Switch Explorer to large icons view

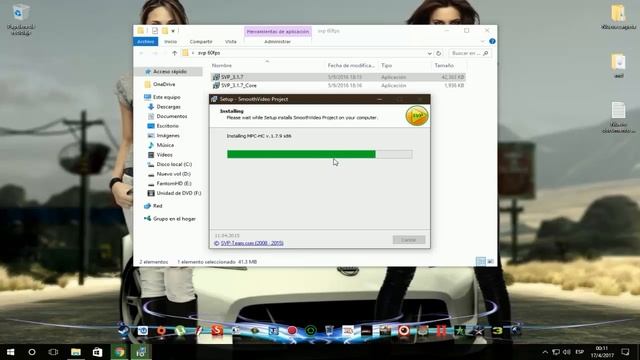(x=490, y=262)
